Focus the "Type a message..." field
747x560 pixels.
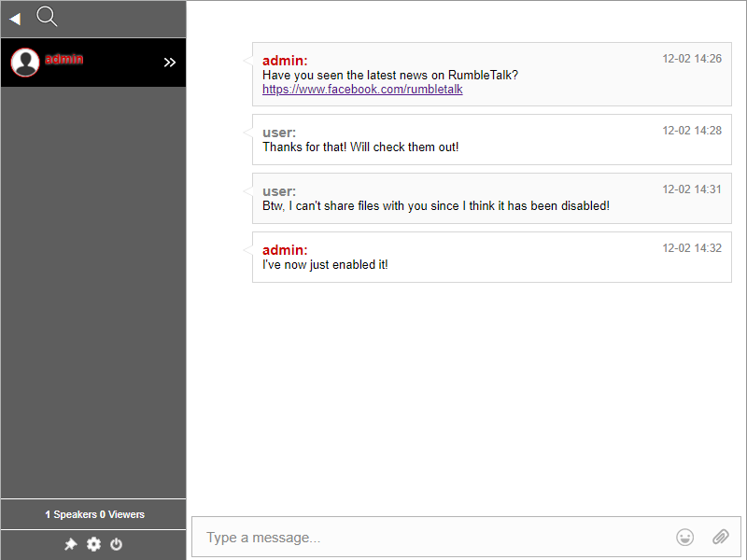pyautogui.click(x=430, y=538)
